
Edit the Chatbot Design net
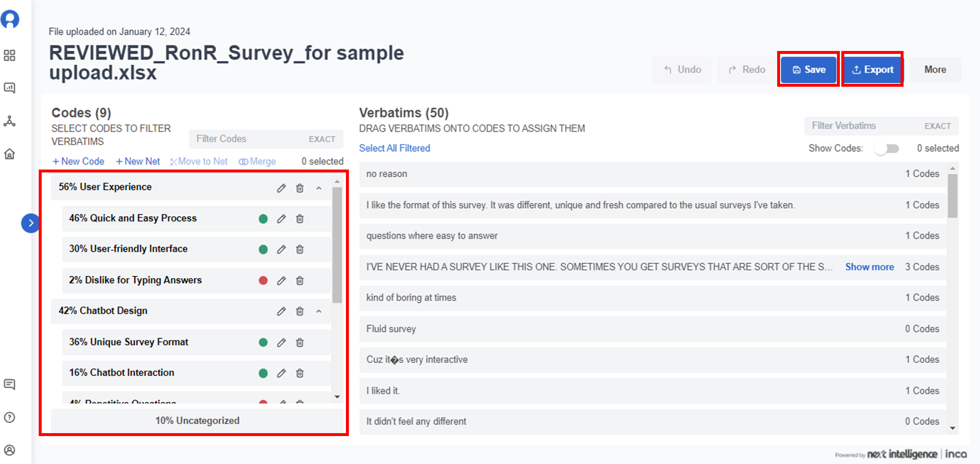tap(281, 311)
